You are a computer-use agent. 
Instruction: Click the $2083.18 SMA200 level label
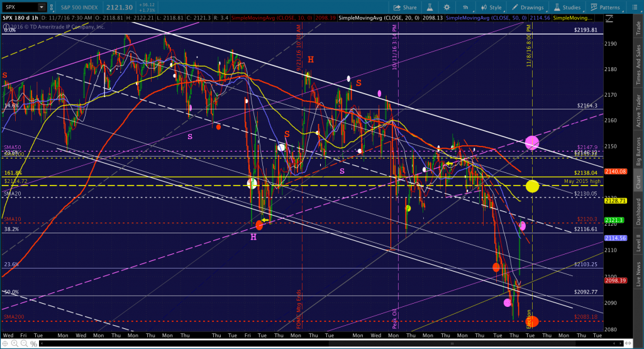[x=586, y=317]
